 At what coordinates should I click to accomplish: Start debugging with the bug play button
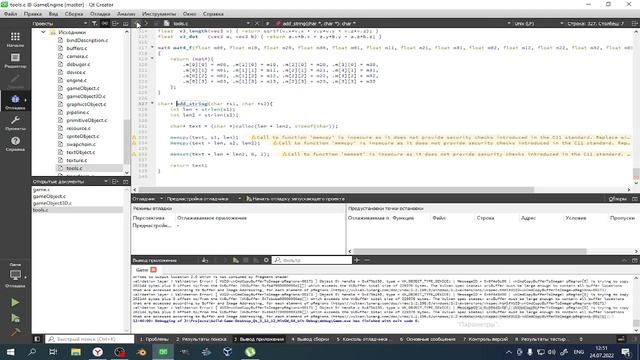coord(15,318)
